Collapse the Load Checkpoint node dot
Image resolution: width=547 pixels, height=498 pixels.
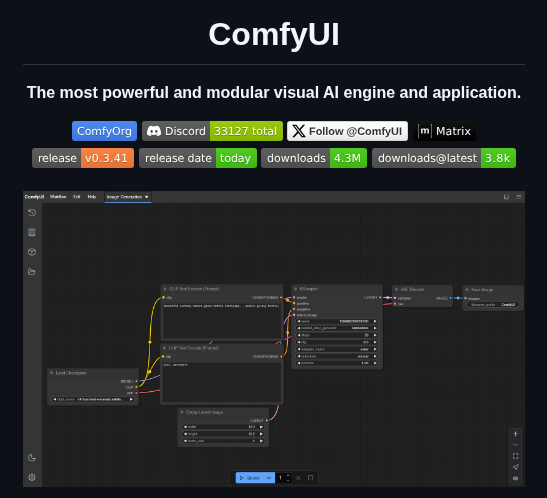(x=52, y=373)
